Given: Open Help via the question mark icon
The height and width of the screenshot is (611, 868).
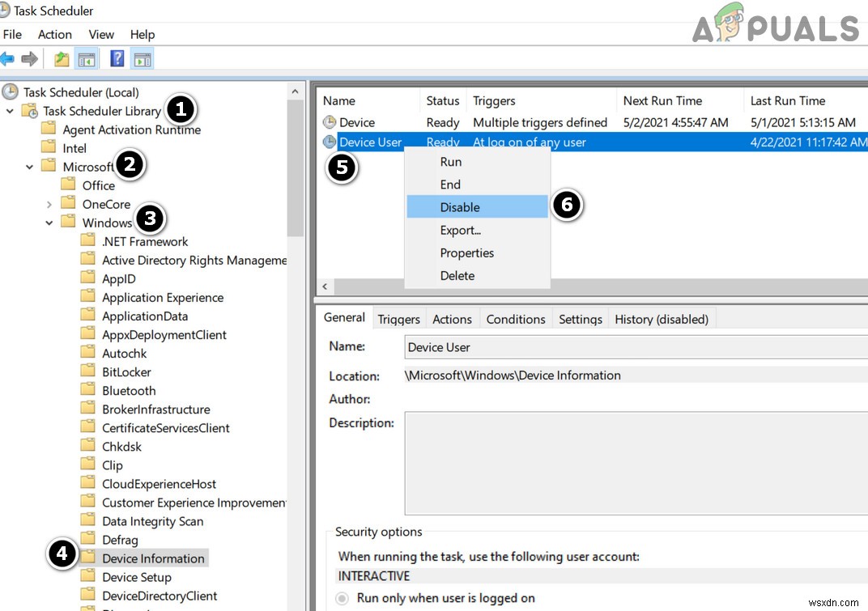Looking at the screenshot, I should pos(117,59).
